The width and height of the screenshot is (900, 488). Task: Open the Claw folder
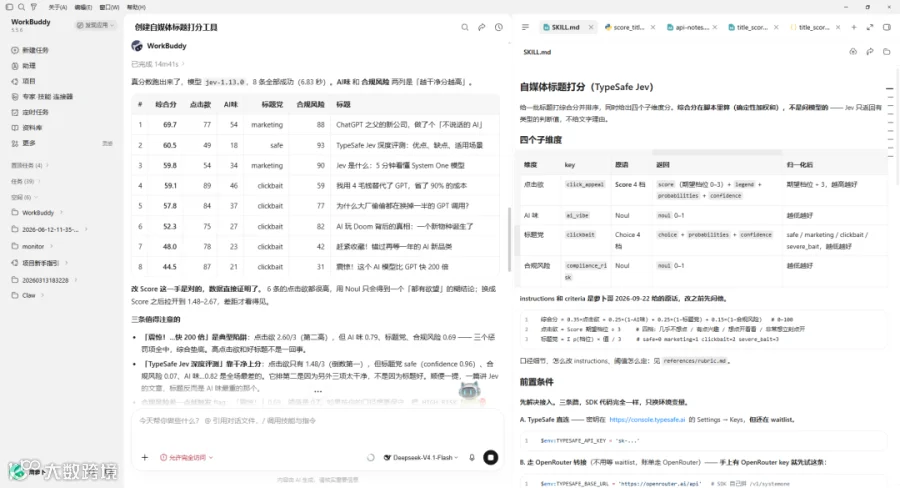click(x=28, y=296)
